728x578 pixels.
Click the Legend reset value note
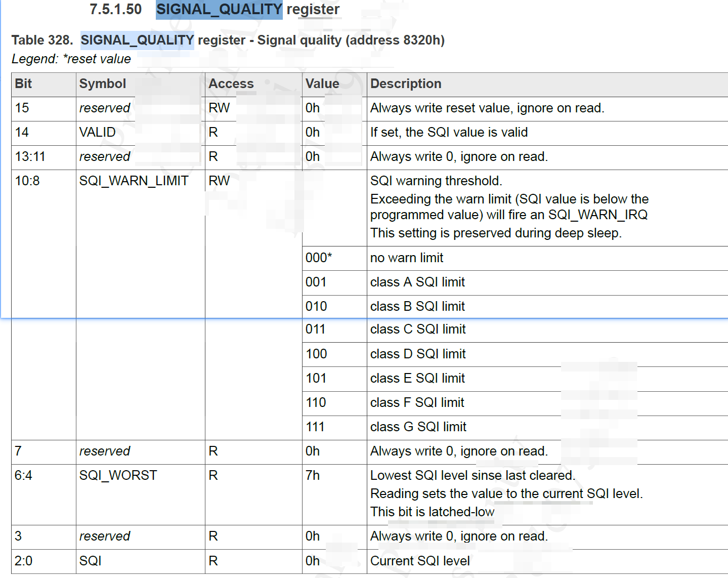[x=71, y=59]
